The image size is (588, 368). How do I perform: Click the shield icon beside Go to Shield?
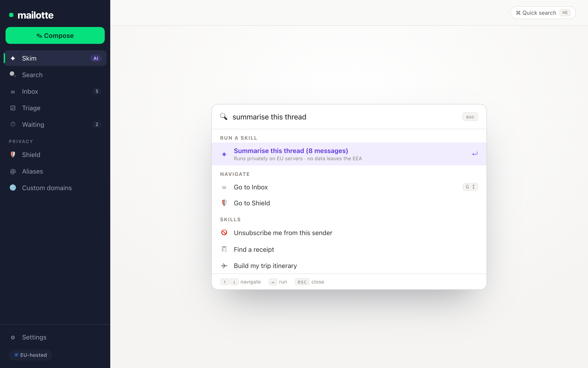click(224, 203)
